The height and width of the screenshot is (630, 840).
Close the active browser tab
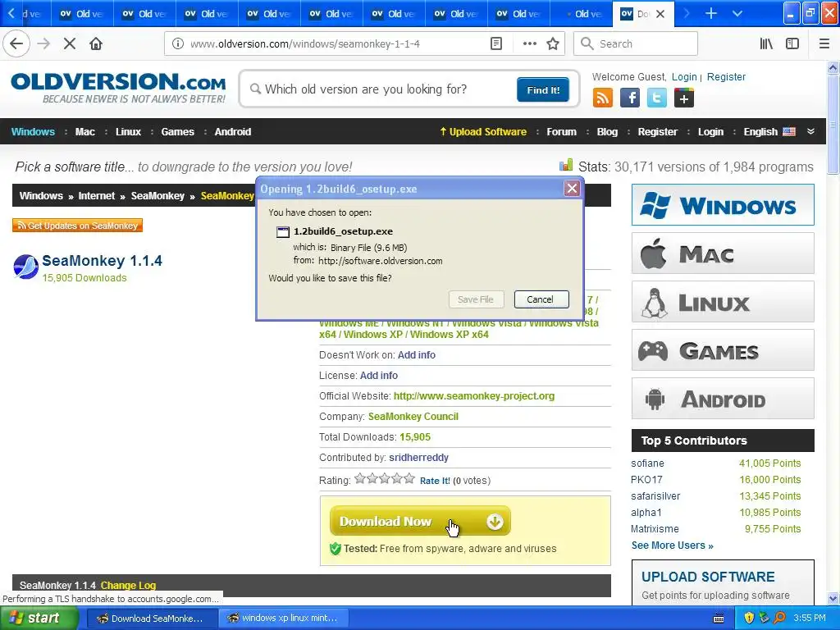pyautogui.click(x=660, y=14)
